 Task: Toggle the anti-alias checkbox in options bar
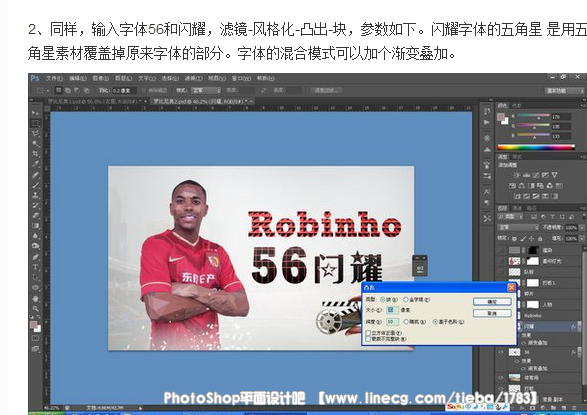coord(145,90)
